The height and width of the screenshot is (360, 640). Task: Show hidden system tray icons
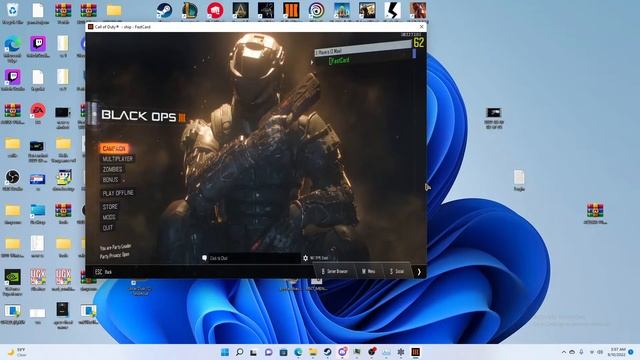click(564, 352)
